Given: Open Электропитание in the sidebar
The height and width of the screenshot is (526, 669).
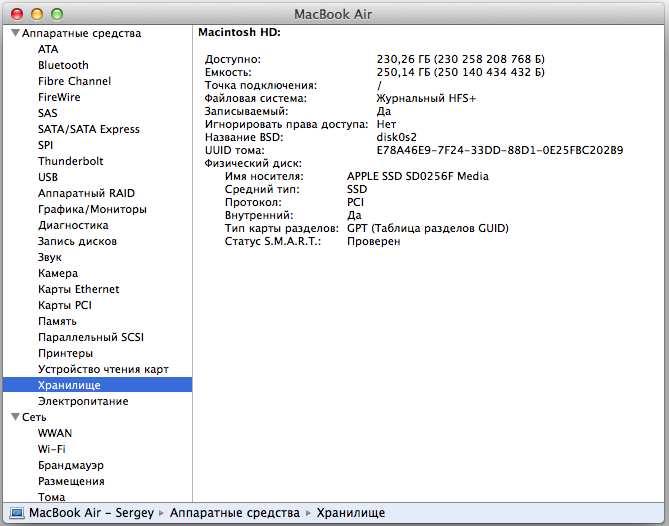Looking at the screenshot, I should point(83,401).
